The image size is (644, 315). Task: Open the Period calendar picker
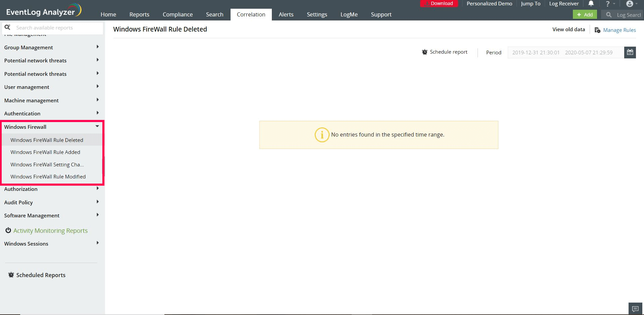pos(630,52)
